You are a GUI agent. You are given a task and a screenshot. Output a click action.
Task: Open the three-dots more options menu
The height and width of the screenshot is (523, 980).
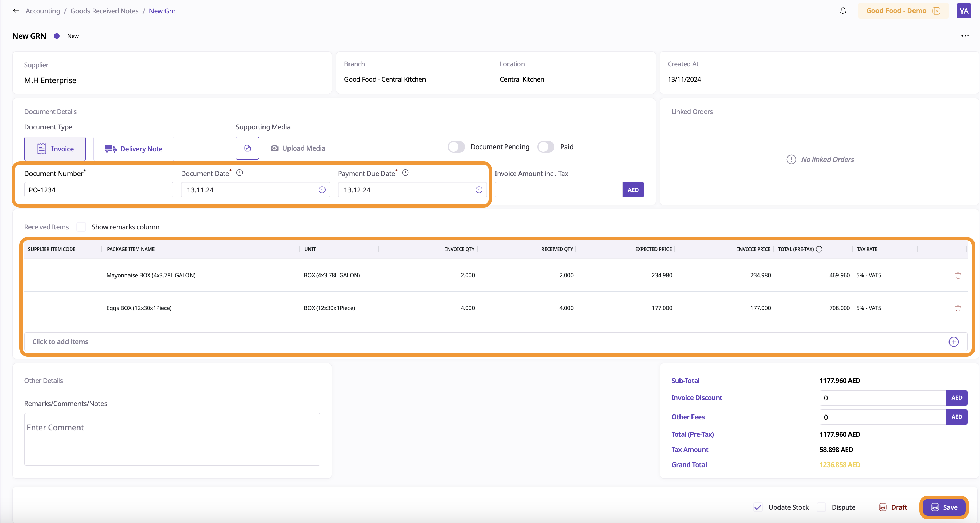click(x=965, y=36)
